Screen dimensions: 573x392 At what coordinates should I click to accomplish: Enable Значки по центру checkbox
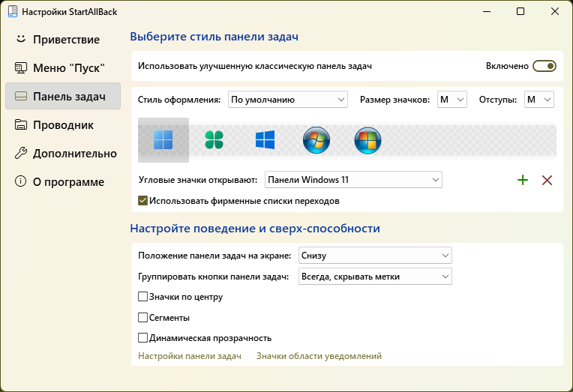point(143,297)
